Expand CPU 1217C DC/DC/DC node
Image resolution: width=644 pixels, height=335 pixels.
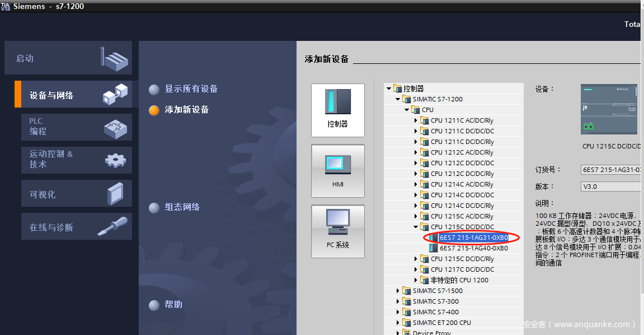[416, 269]
